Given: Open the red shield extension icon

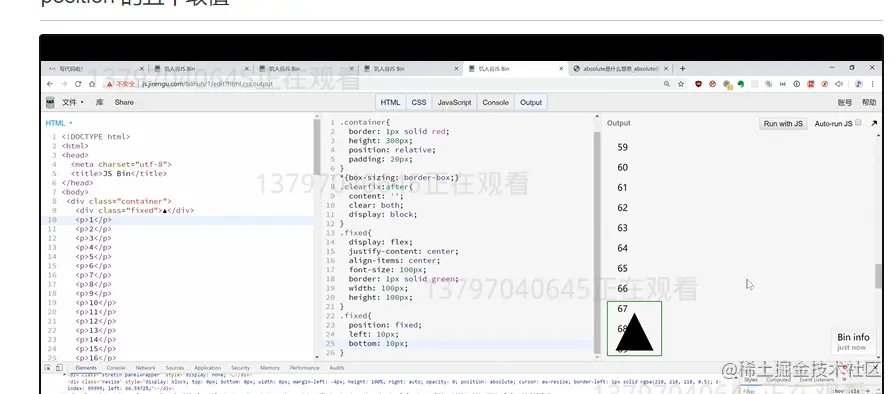Looking at the screenshot, I should tap(698, 84).
